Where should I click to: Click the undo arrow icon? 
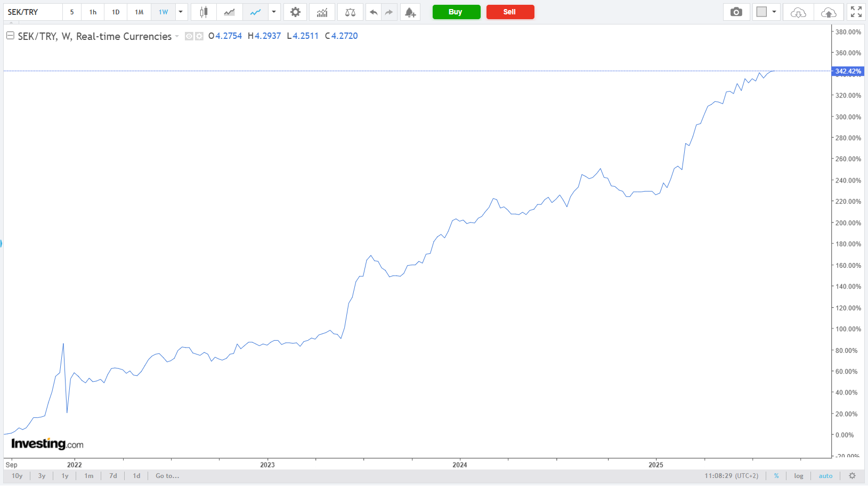(374, 12)
